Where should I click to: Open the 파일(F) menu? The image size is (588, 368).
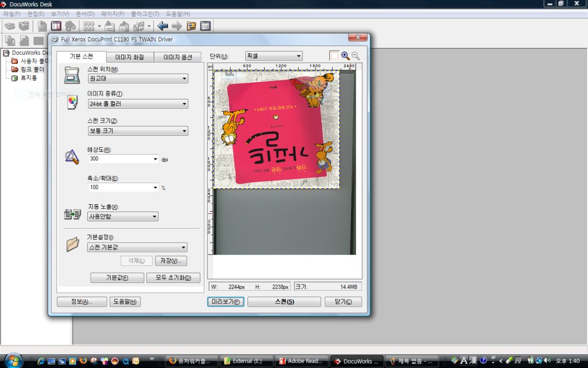[x=12, y=14]
